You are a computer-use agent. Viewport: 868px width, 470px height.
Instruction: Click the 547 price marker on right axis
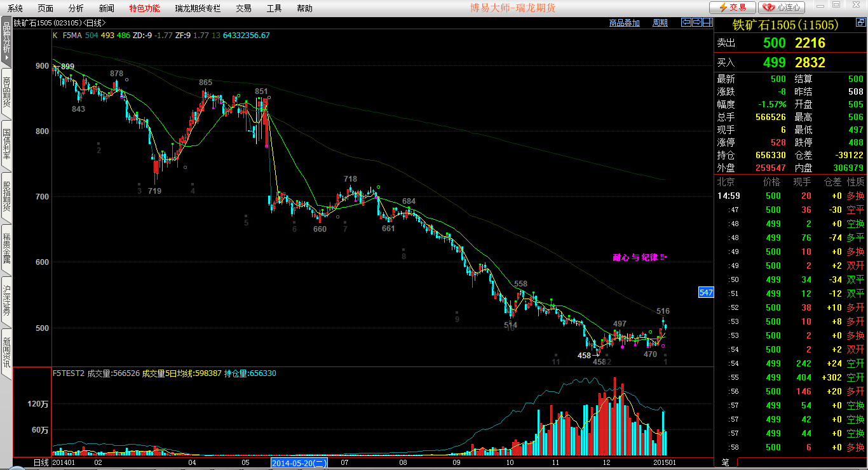coord(706,293)
